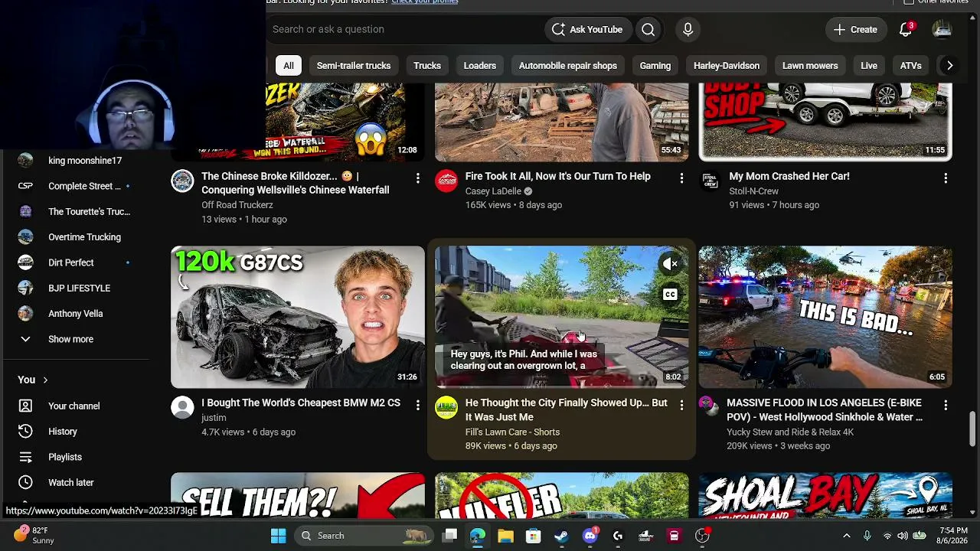The width and height of the screenshot is (980, 551).
Task: Show hidden system tray icons
Action: pos(846,536)
